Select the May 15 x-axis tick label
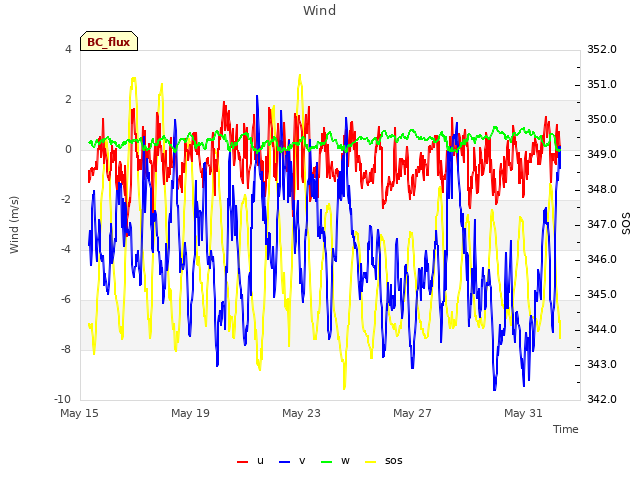 click(x=79, y=413)
